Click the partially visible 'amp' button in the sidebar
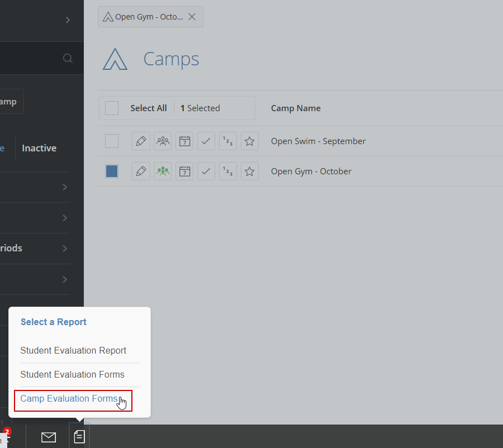This screenshot has width=503, height=448. pos(11,101)
